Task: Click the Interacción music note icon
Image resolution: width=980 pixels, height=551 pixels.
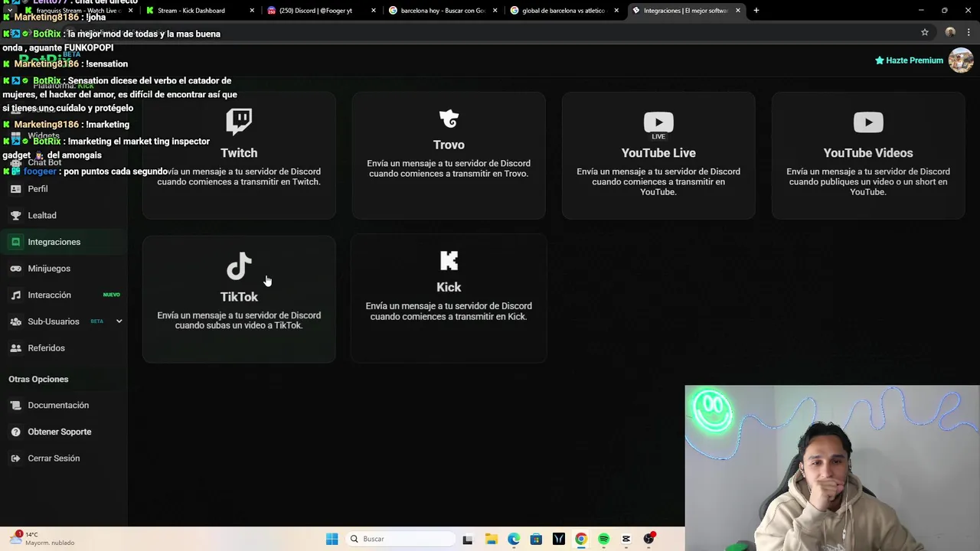Action: (15, 295)
